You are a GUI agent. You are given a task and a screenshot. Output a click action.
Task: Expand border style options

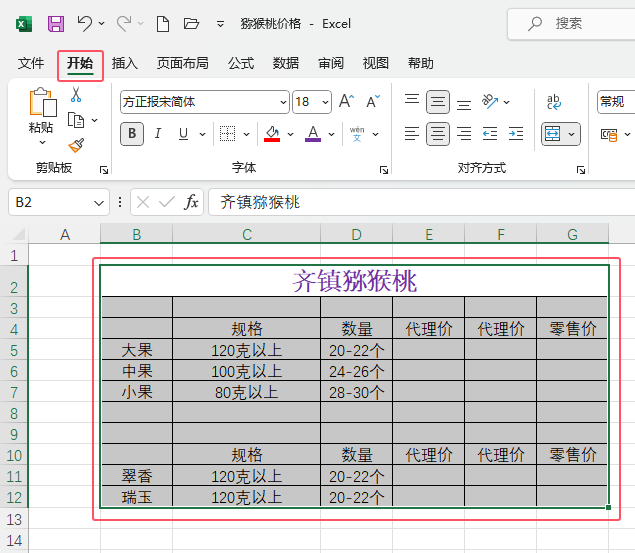click(246, 134)
